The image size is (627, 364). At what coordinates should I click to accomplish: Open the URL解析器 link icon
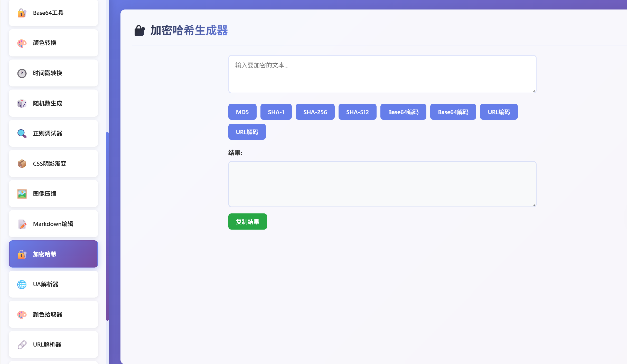coord(22,345)
